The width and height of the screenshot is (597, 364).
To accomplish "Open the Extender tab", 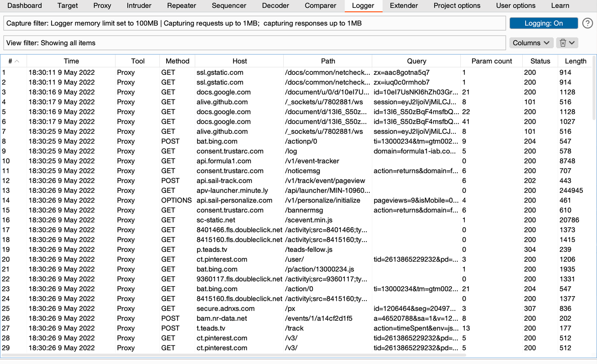I will pos(404,6).
